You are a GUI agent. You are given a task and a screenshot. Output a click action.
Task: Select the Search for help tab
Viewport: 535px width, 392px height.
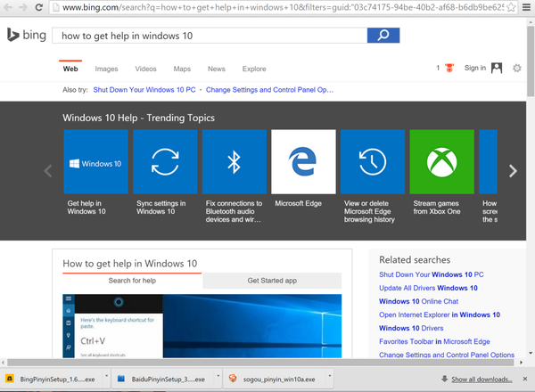(x=132, y=281)
